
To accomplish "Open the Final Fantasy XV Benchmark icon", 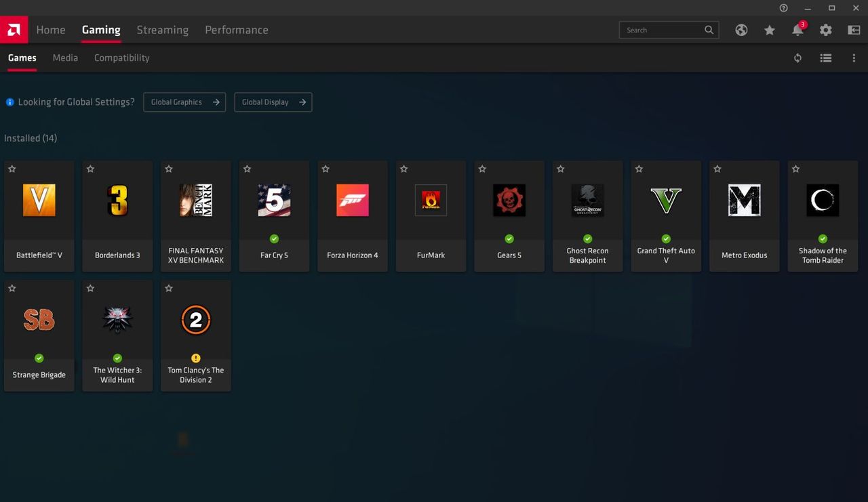I will click(x=196, y=201).
